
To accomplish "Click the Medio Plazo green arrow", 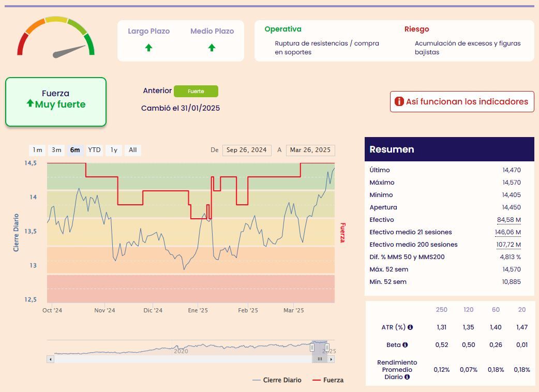I will (x=212, y=48).
